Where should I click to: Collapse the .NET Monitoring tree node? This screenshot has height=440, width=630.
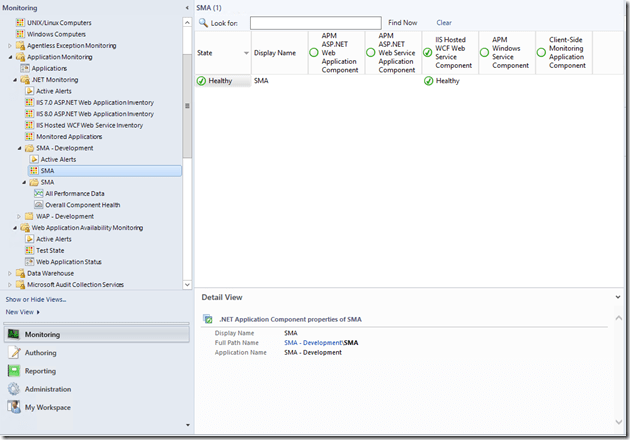[18, 79]
